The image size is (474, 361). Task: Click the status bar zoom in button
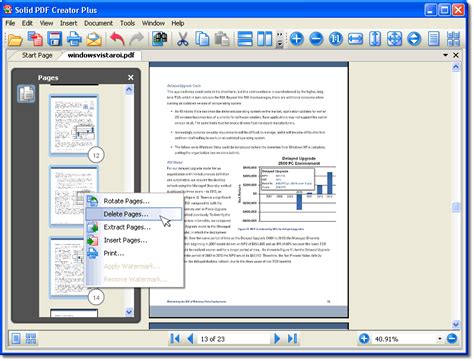(364, 339)
